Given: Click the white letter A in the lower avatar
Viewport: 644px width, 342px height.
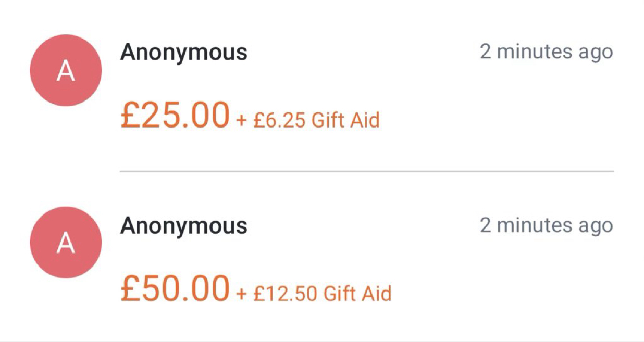Looking at the screenshot, I should click(66, 243).
